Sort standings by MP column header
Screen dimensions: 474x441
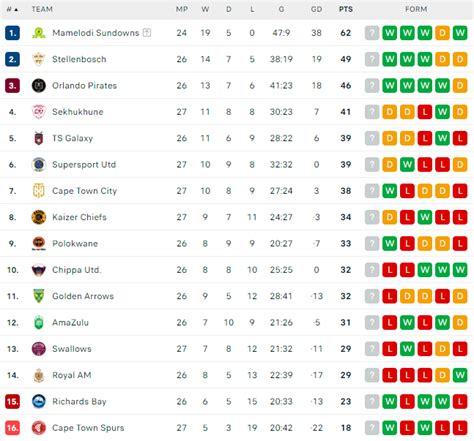182,9
